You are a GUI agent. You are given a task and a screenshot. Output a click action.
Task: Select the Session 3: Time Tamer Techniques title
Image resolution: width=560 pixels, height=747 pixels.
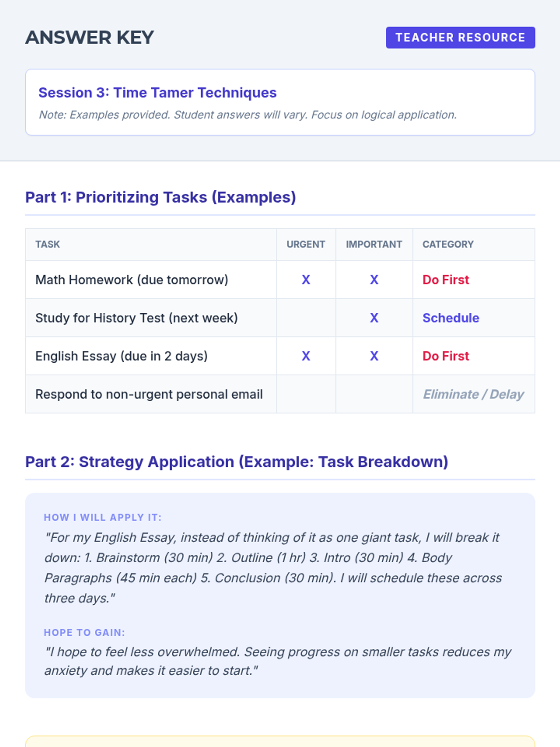point(157,92)
